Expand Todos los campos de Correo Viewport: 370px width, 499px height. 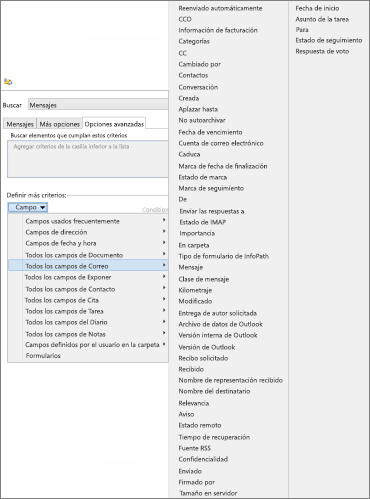pyautogui.click(x=88, y=266)
